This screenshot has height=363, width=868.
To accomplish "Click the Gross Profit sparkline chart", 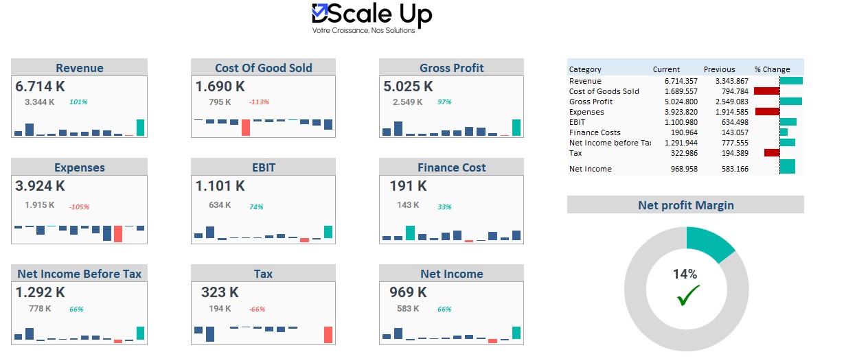I will (x=451, y=129).
